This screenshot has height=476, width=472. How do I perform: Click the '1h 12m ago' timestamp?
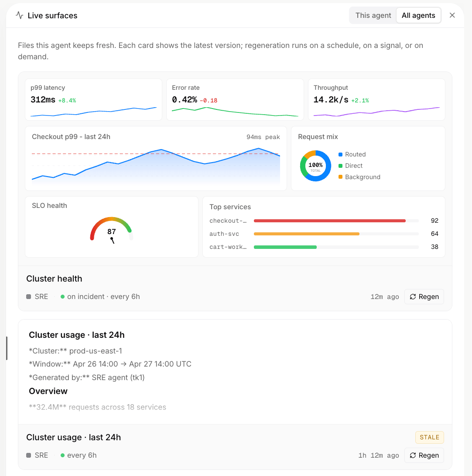pos(379,456)
